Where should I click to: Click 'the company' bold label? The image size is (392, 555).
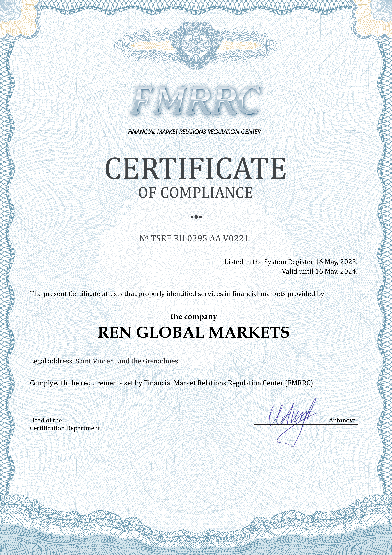[194, 317]
